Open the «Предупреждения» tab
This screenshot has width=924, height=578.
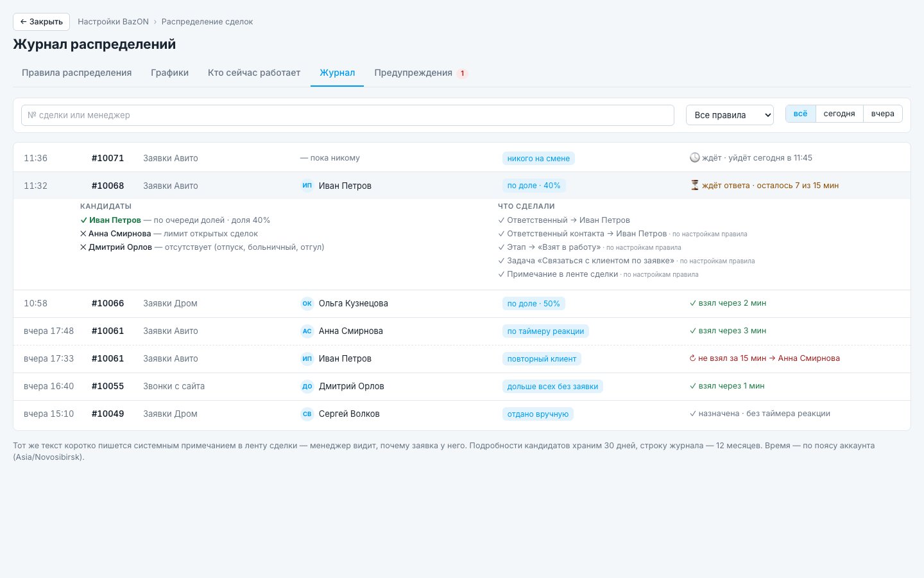click(421, 73)
